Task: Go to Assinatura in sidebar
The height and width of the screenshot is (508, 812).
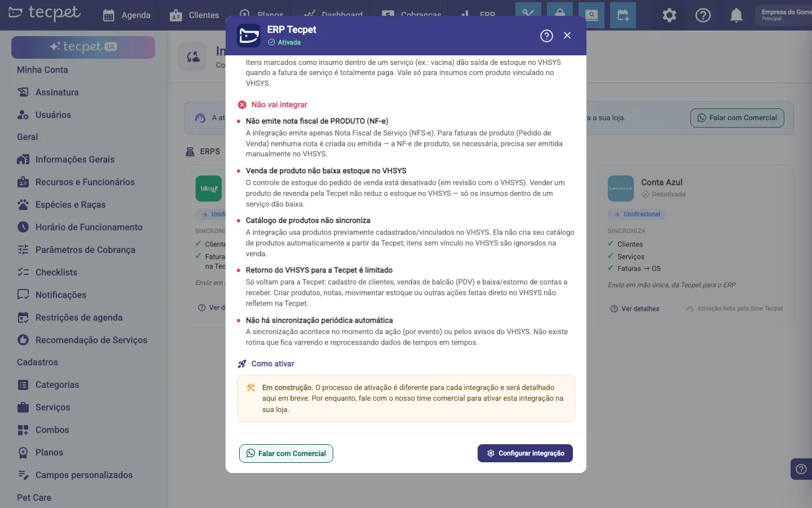Action: (x=57, y=92)
